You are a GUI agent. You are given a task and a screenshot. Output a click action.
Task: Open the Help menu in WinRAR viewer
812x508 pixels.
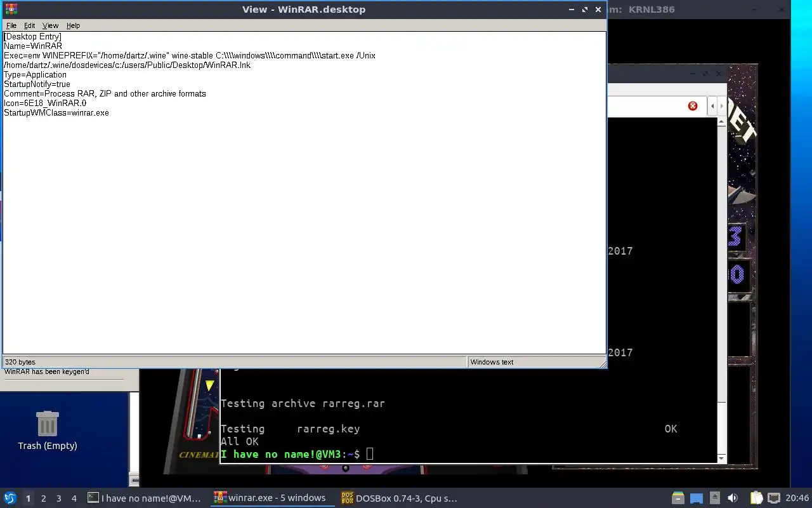74,25
